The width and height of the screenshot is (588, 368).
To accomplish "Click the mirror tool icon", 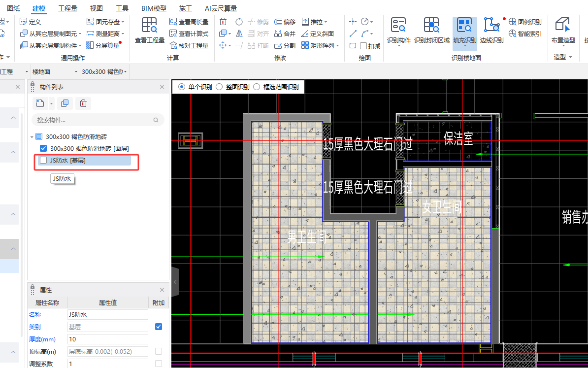I will coord(239,33).
